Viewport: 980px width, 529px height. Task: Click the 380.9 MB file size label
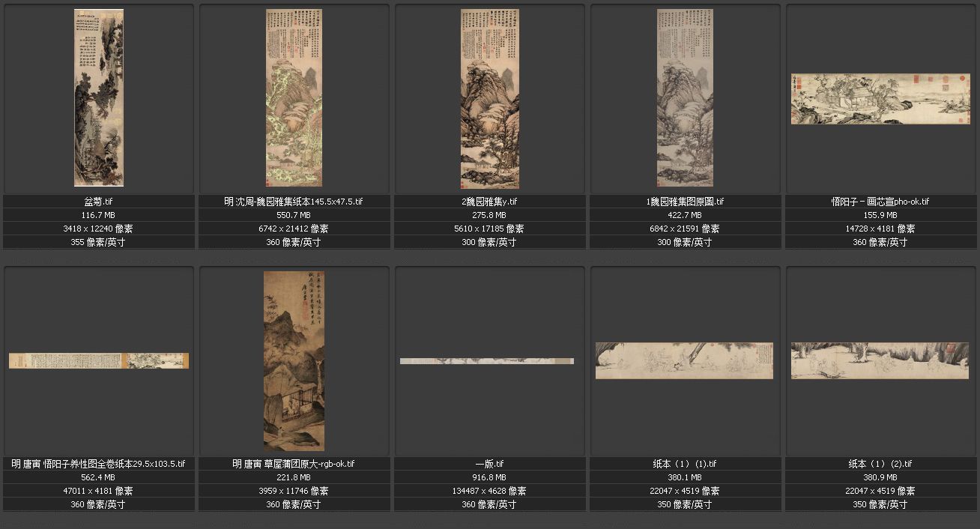tap(880, 477)
